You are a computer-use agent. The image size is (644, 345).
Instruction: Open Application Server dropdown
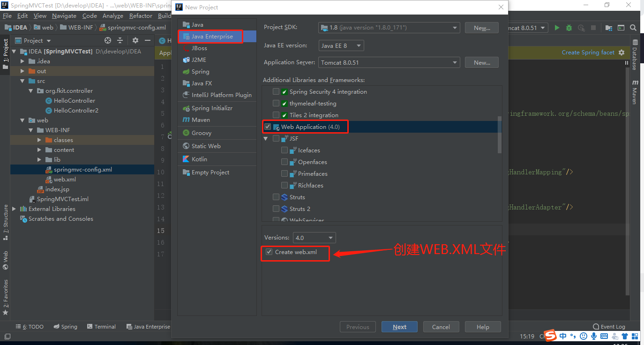coord(389,62)
